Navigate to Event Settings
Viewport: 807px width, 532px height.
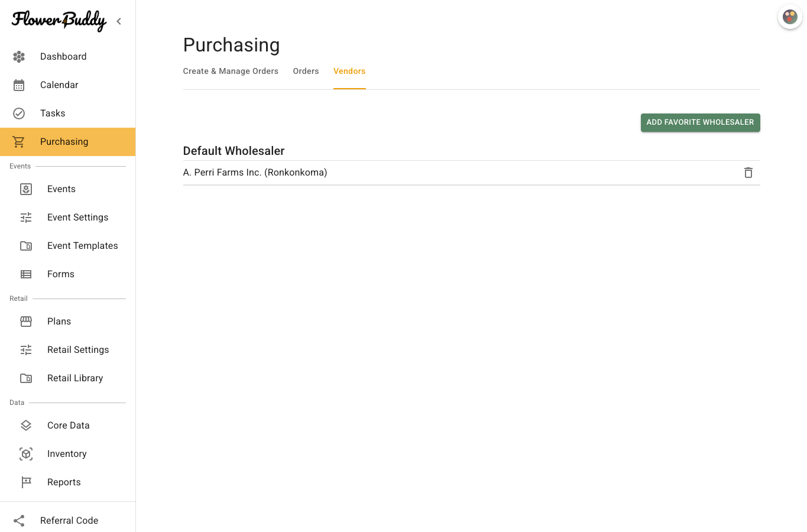coord(67,218)
